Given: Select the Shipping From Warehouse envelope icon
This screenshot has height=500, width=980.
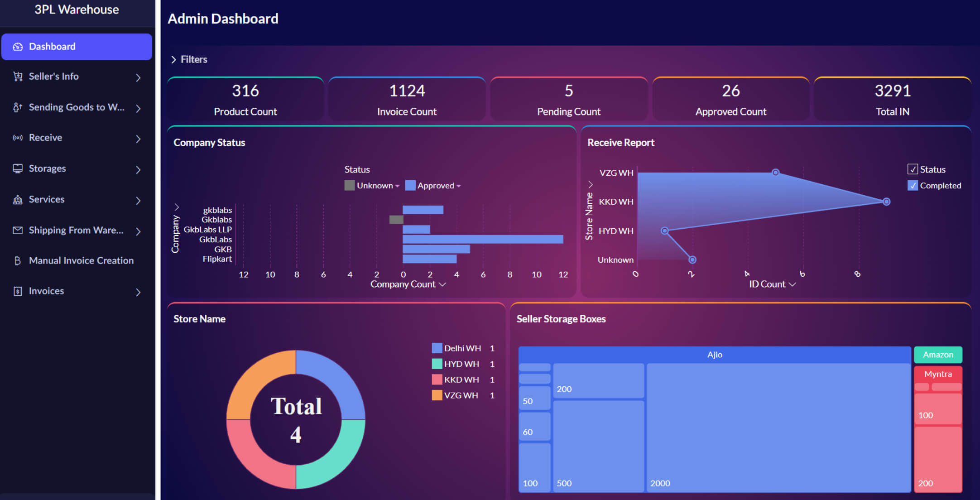Looking at the screenshot, I should pyautogui.click(x=18, y=230).
